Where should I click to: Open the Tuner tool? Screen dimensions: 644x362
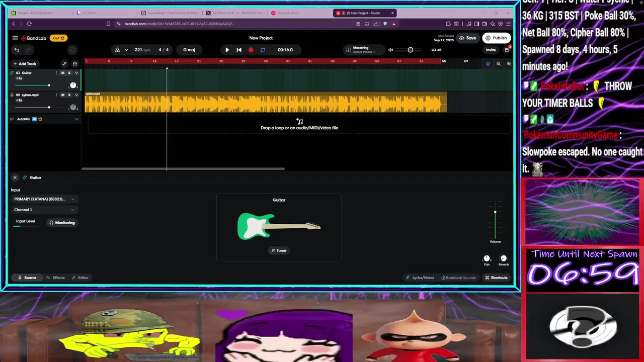coord(279,250)
